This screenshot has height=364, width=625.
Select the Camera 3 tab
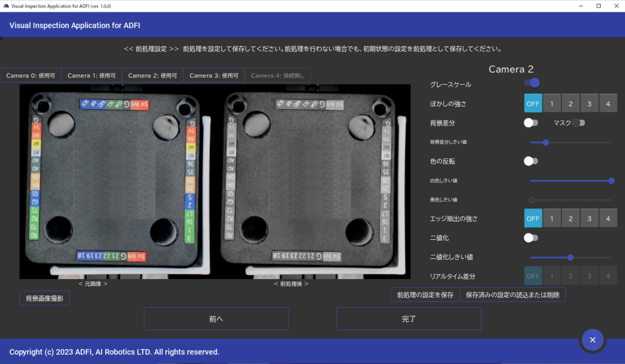214,76
